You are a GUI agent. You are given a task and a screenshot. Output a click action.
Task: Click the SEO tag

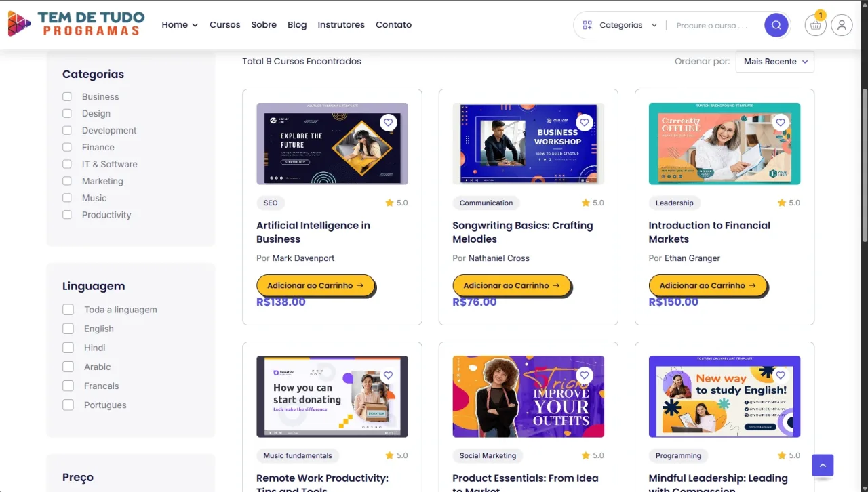coord(271,203)
